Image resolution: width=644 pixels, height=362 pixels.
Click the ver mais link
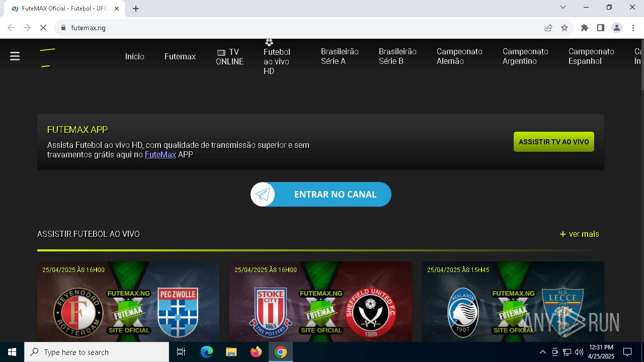click(x=579, y=234)
